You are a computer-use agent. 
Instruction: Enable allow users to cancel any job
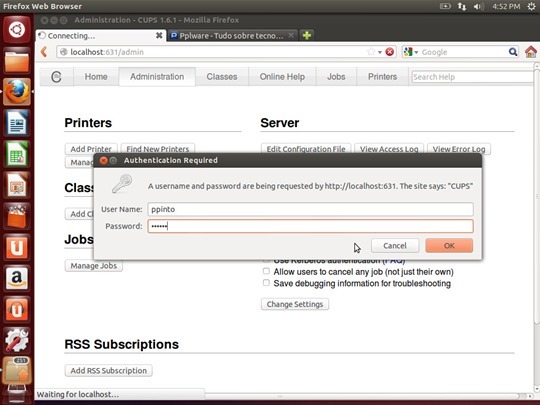(266, 271)
